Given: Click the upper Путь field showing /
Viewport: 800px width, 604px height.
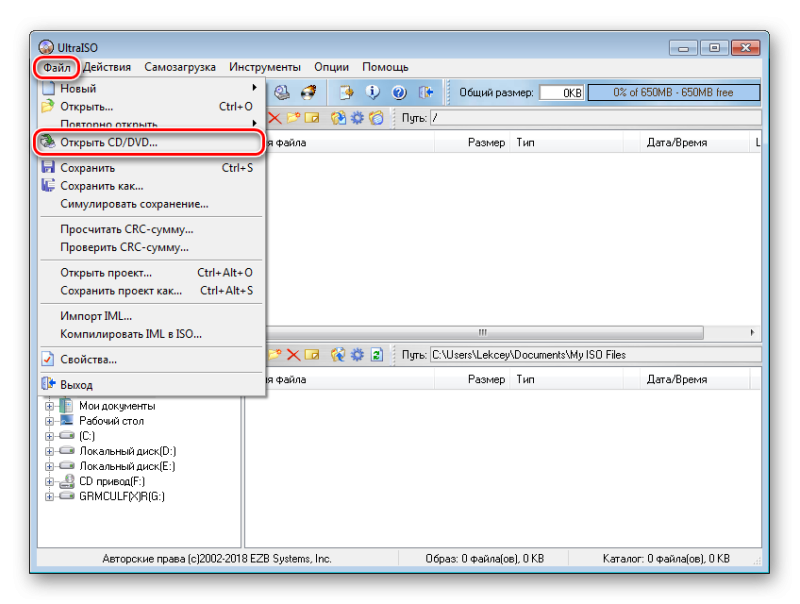Looking at the screenshot, I should coord(595,118).
